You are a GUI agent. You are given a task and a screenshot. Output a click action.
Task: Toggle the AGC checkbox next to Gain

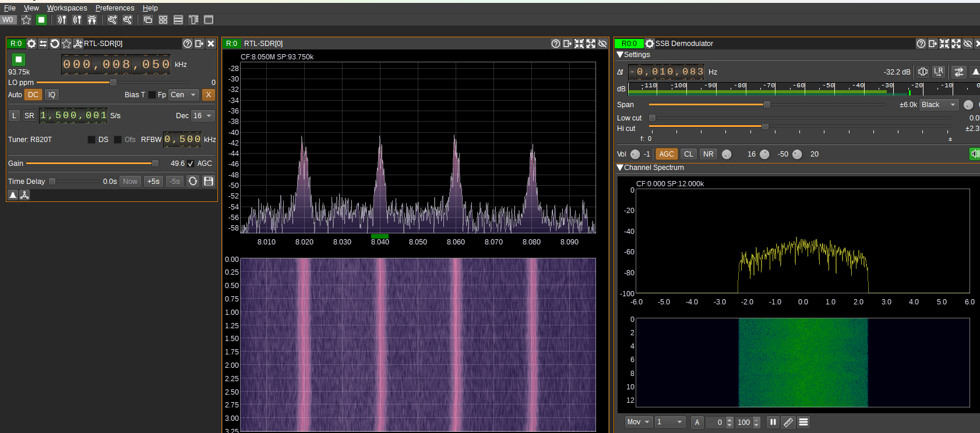click(191, 164)
